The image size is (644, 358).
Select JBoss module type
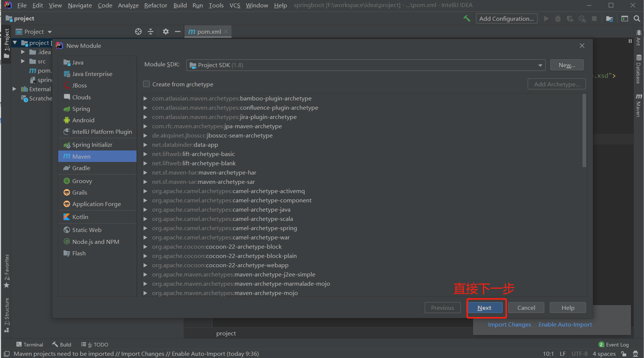(x=97, y=85)
